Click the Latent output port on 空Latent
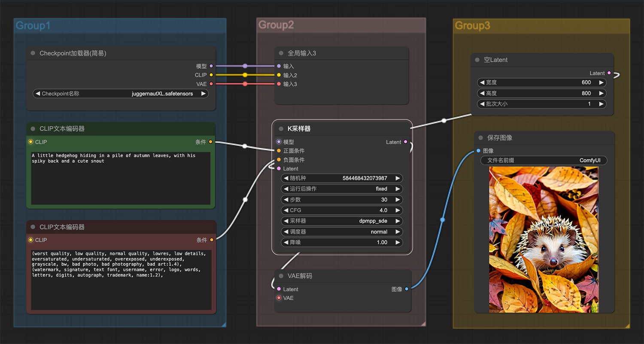The height and width of the screenshot is (344, 644). pyautogui.click(x=609, y=73)
